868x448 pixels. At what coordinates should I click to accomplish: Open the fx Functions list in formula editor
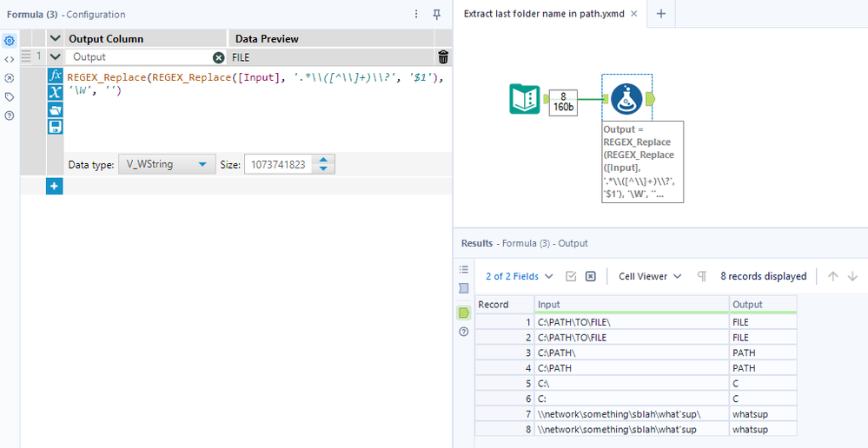tap(55, 76)
